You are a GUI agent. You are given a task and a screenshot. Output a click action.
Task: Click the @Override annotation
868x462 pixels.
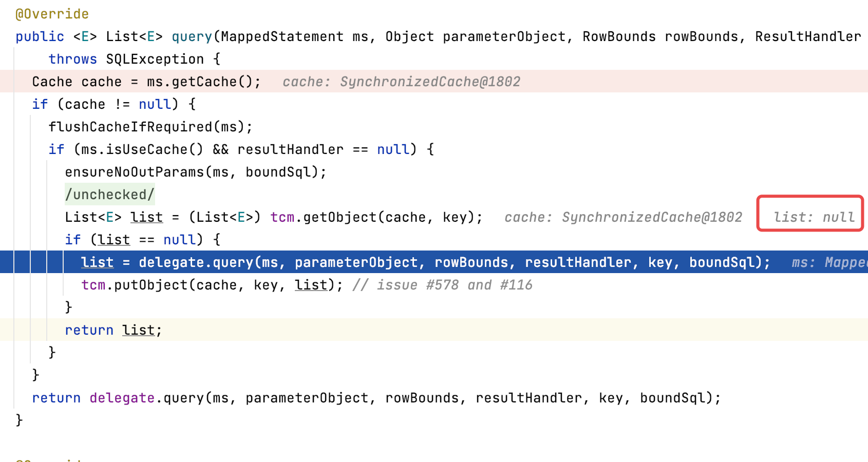(52, 14)
